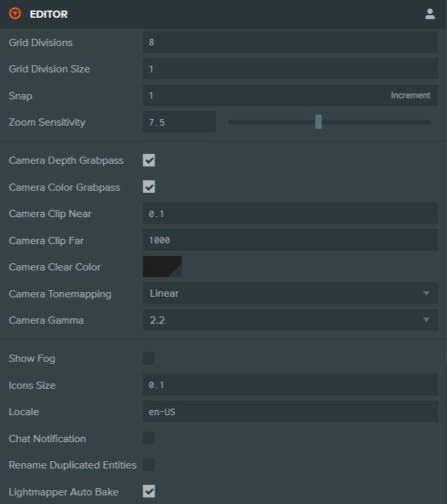Screen dimensions: 447x504
Task: Click the Camera Clip Far field
Action: point(290,240)
